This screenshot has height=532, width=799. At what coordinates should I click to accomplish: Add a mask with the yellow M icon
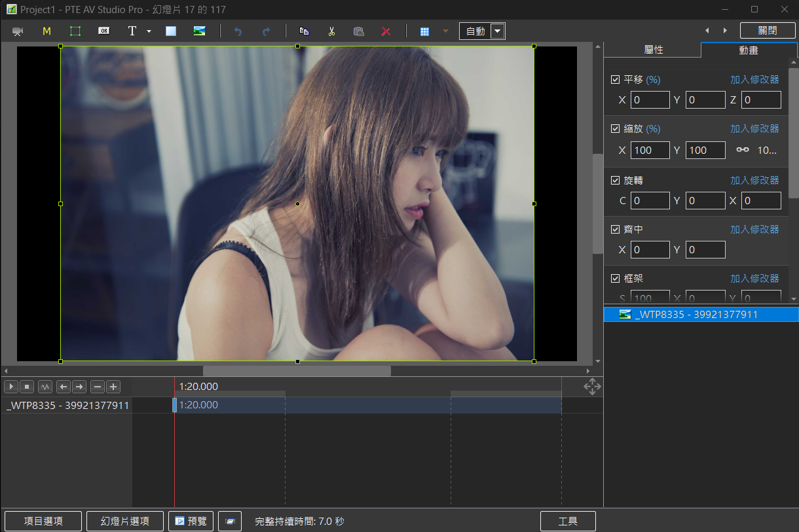click(x=46, y=31)
